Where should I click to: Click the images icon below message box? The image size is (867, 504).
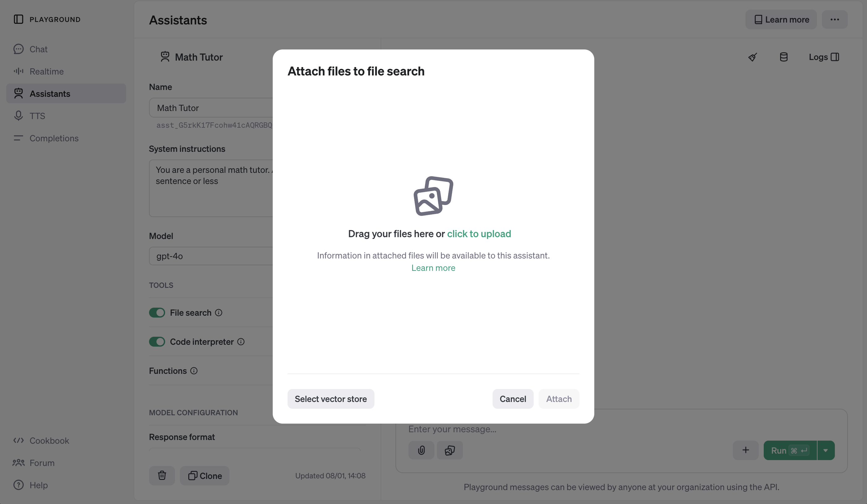450,450
